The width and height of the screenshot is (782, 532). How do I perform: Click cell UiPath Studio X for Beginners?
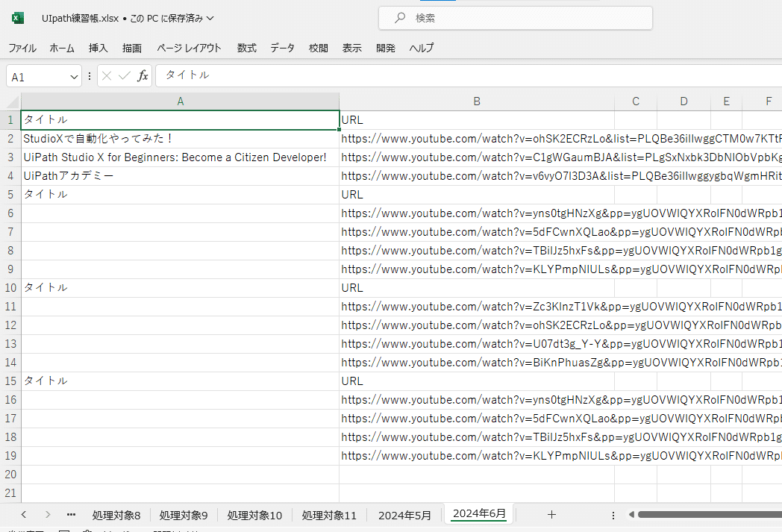click(180, 157)
